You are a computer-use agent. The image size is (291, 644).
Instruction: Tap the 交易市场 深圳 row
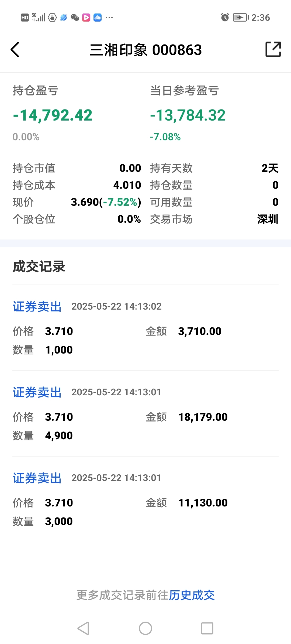pyautogui.click(x=214, y=219)
